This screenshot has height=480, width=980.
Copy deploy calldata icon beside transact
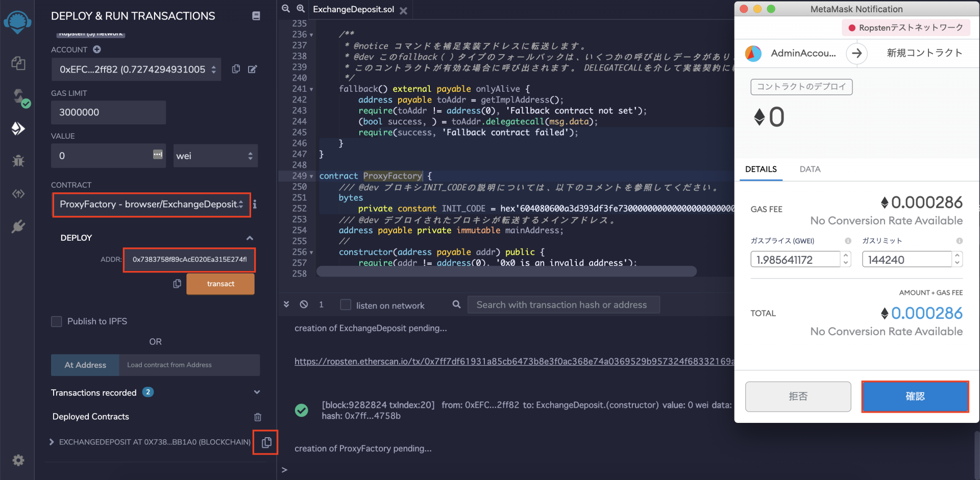click(x=177, y=284)
